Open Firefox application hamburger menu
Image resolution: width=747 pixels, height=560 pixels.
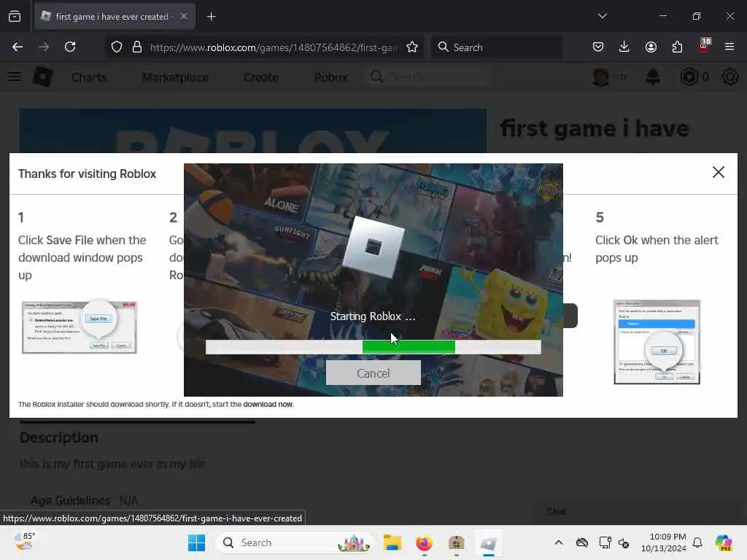(x=729, y=47)
